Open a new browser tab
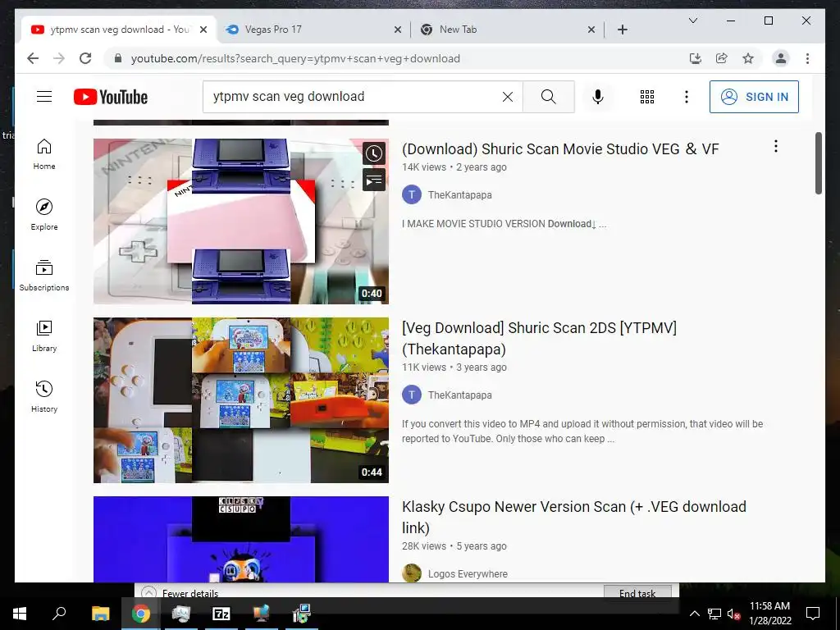Viewport: 840px width, 630px height. click(x=622, y=30)
